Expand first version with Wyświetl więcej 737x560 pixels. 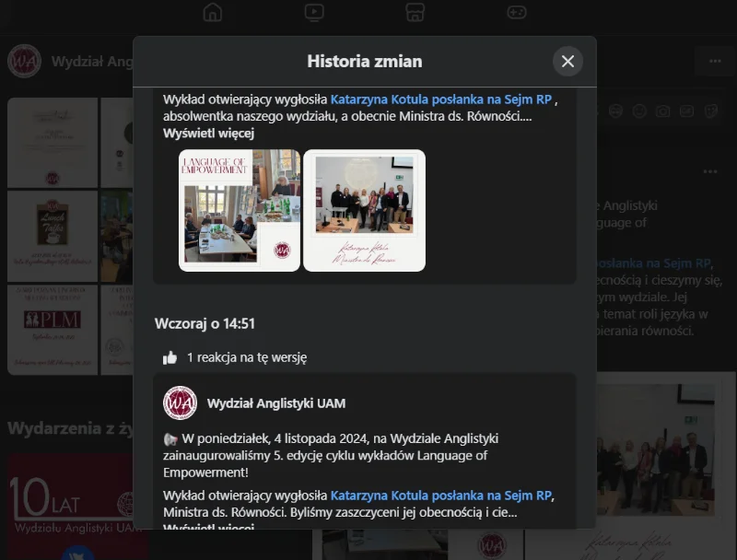[x=209, y=134]
